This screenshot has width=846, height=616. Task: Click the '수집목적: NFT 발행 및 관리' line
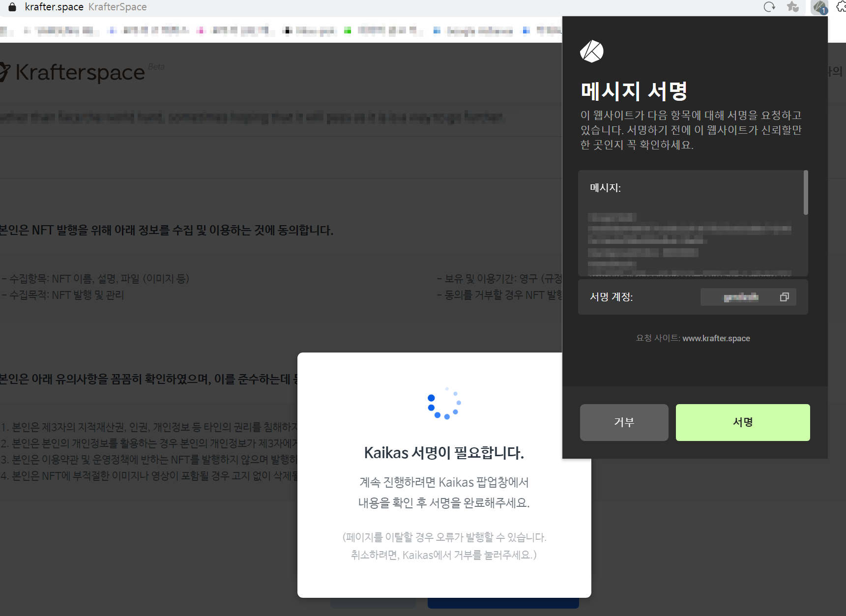[x=62, y=295]
